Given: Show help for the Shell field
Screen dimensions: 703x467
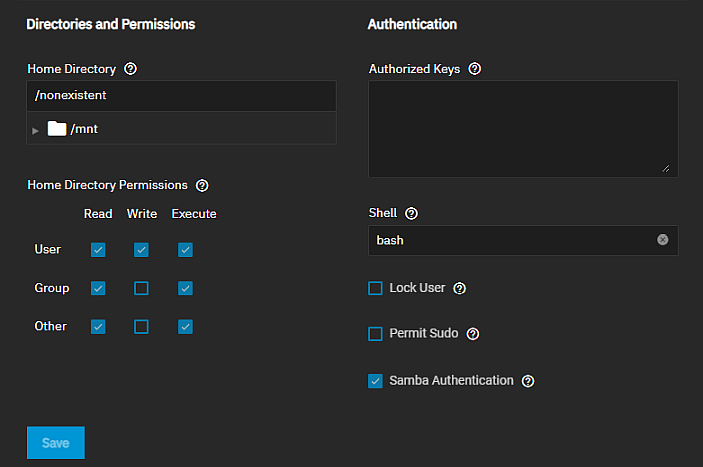Looking at the screenshot, I should tap(411, 214).
